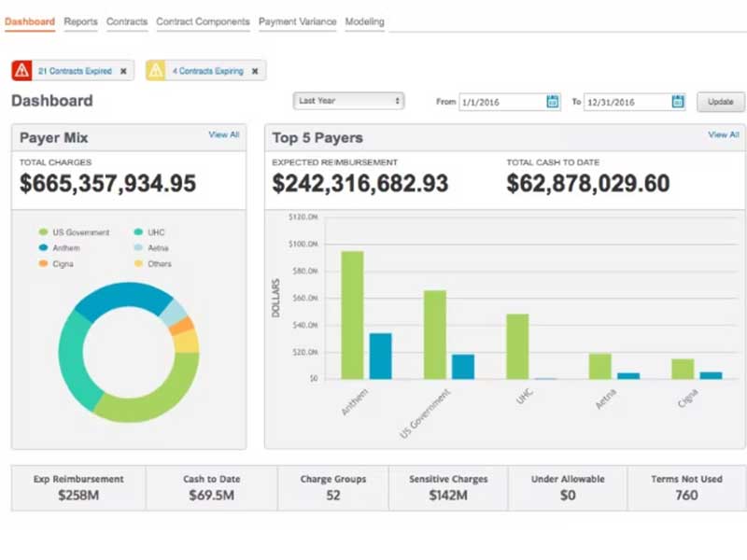Screen dimensions: 747x560
Task: Click View All in Top 5 Payers panel
Action: tap(723, 135)
